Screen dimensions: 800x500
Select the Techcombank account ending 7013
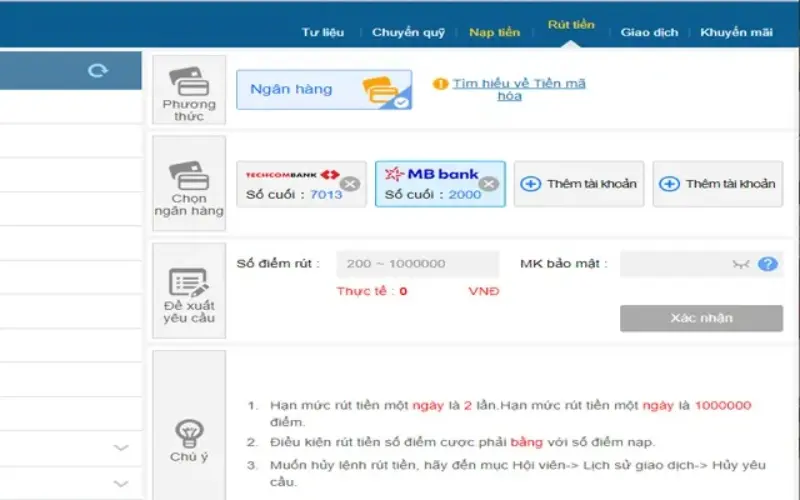point(301,184)
